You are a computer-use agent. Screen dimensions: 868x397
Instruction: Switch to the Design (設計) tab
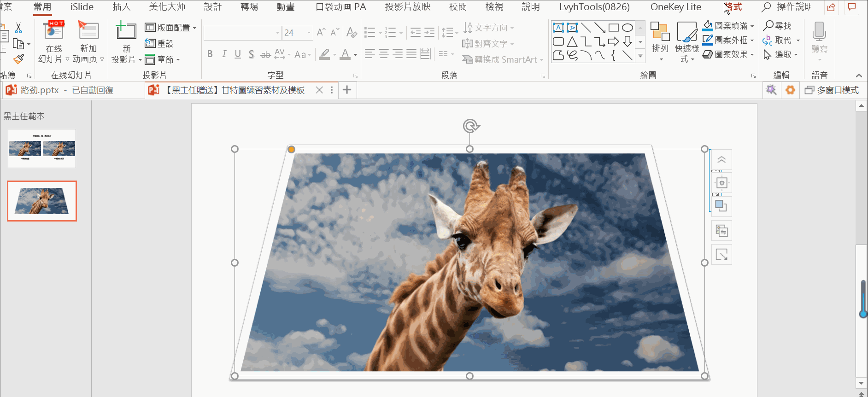(x=213, y=7)
